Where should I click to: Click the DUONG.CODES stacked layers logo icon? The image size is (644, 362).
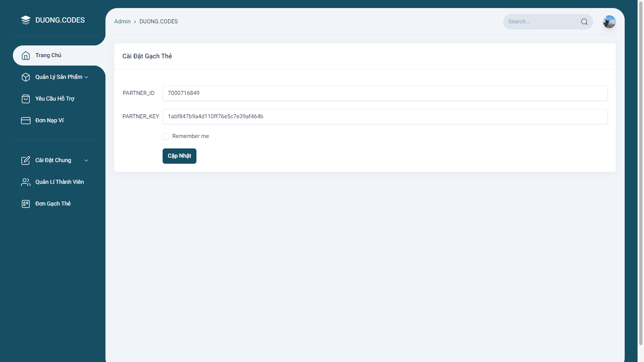(x=26, y=20)
